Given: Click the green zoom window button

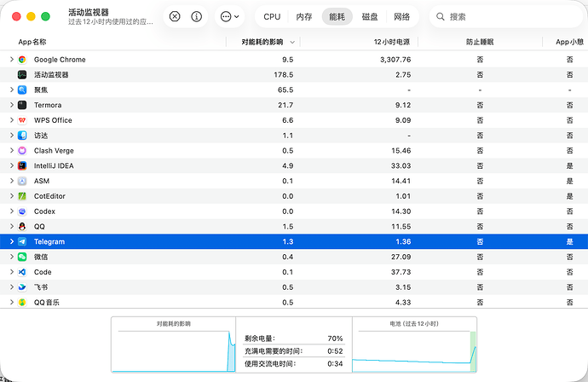Looking at the screenshot, I should click(x=45, y=16).
